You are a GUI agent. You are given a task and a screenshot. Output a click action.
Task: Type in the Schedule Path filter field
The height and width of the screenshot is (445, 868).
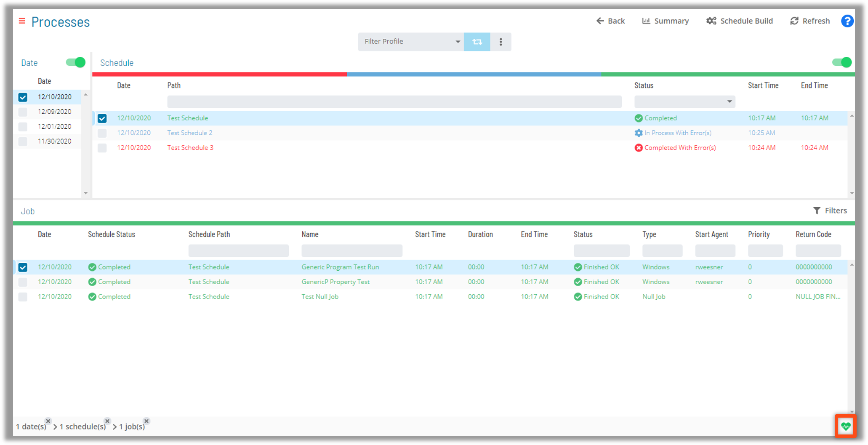pyautogui.click(x=238, y=250)
